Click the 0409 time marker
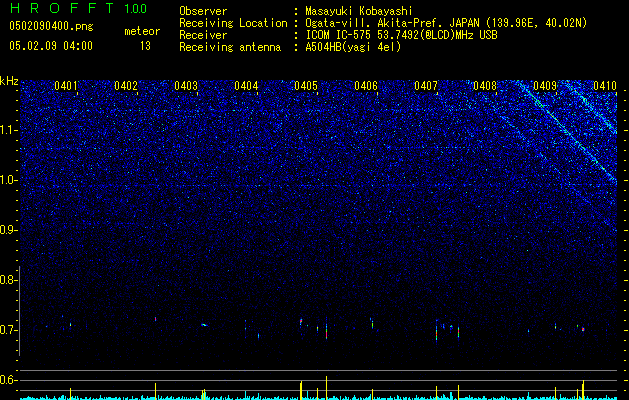The width and height of the screenshot is (629, 400). [545, 86]
